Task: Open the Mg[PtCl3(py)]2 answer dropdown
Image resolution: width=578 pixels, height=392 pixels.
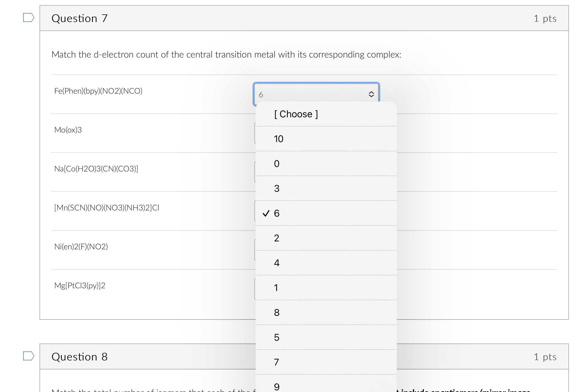Action: (x=255, y=289)
